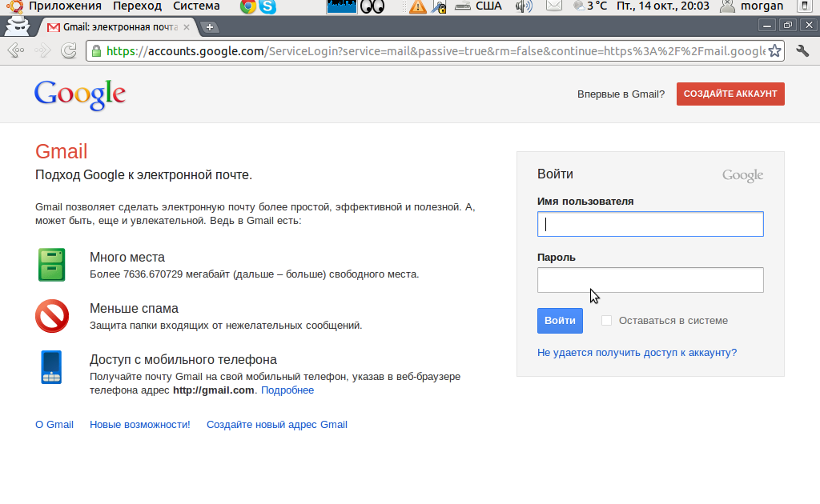820x504 pixels.
Task: Open the Система menu
Action: pyautogui.click(x=196, y=6)
